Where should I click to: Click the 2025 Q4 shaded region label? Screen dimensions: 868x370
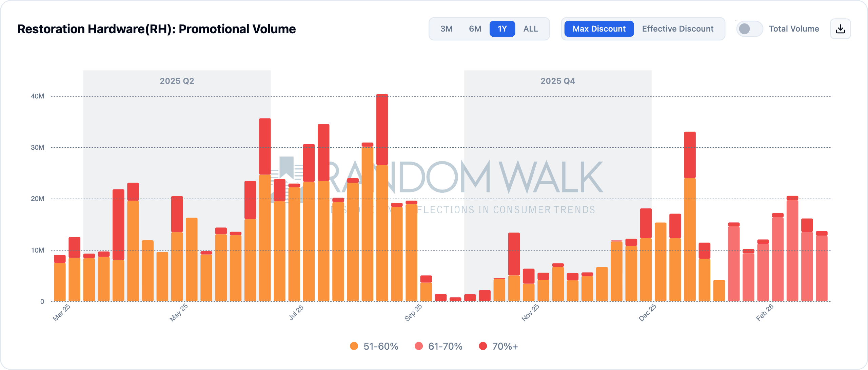[x=558, y=81]
